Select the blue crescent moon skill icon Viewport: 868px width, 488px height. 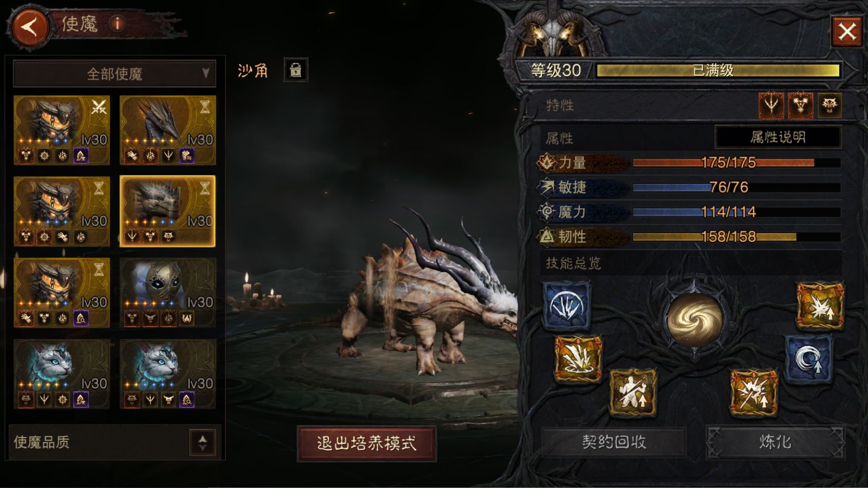808,360
